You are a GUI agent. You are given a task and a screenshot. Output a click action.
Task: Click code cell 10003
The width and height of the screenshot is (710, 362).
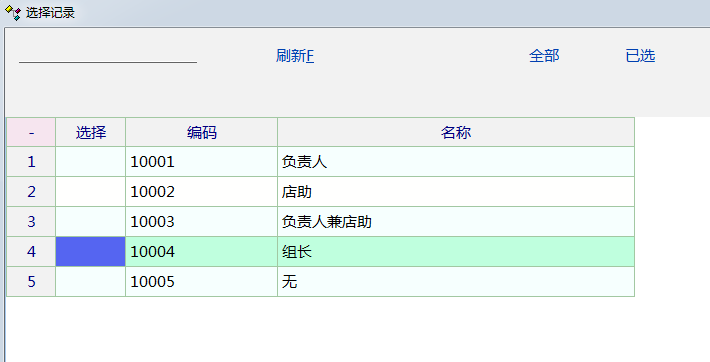tap(201, 222)
